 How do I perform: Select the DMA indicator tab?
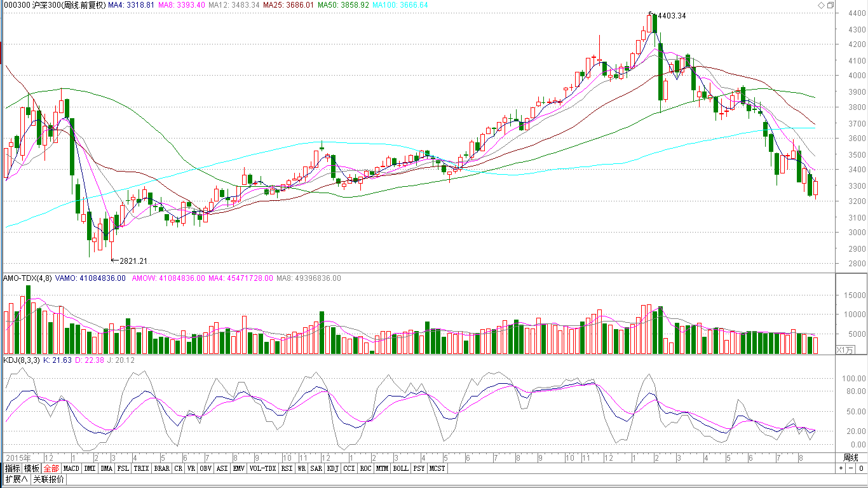tap(107, 468)
